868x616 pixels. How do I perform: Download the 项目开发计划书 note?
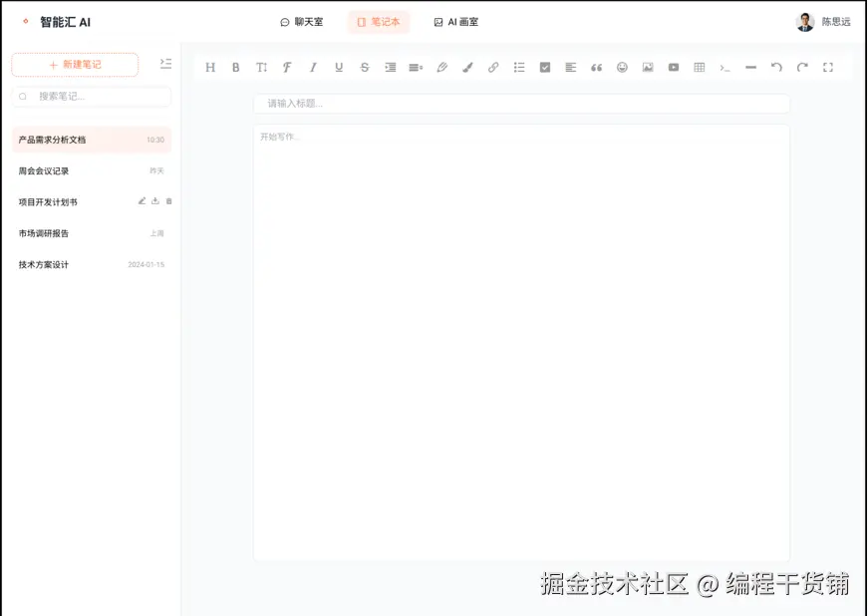coord(155,201)
